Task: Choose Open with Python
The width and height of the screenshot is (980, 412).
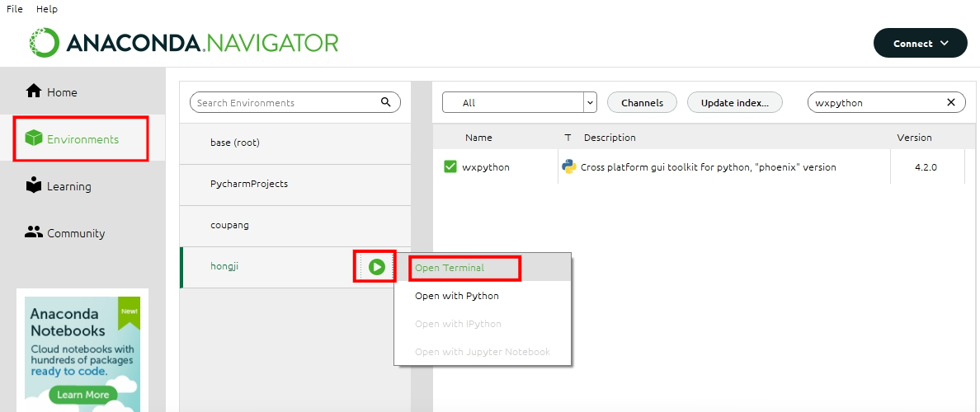Action: [x=483, y=296]
